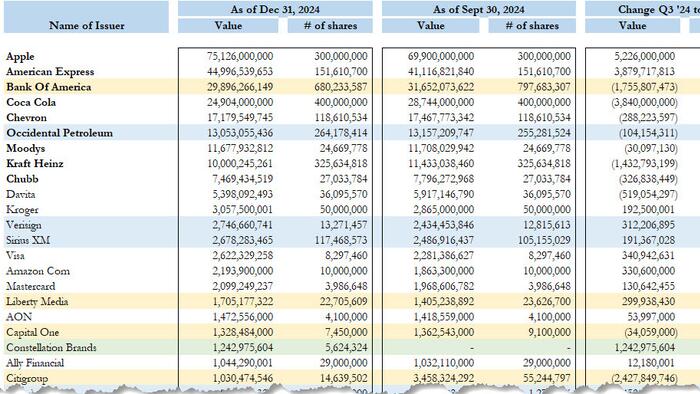
Task: Select the 'Capital One' issuer name
Action: coord(32,332)
